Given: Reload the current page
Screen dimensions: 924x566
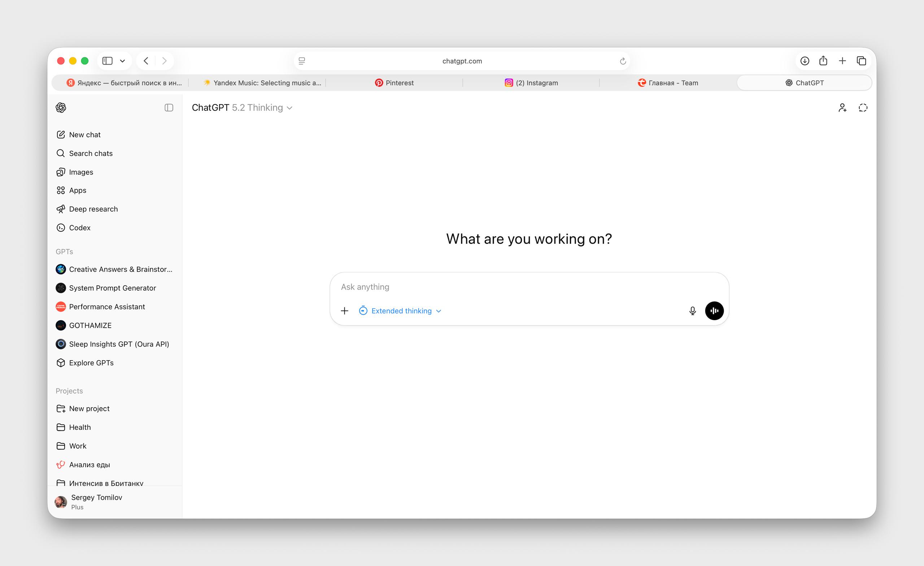Looking at the screenshot, I should [x=623, y=61].
